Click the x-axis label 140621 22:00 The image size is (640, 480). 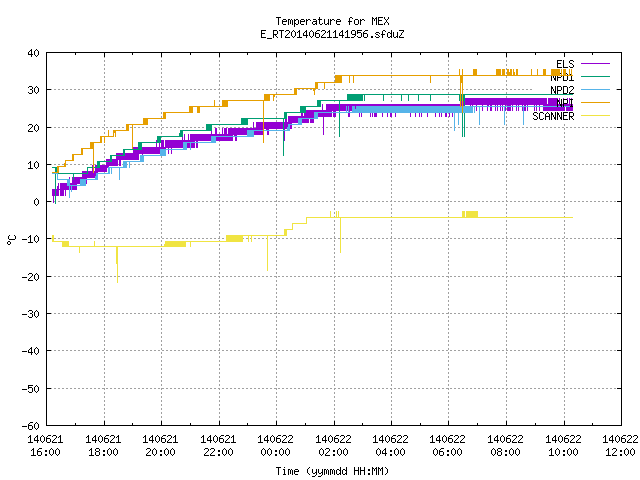[218, 446]
